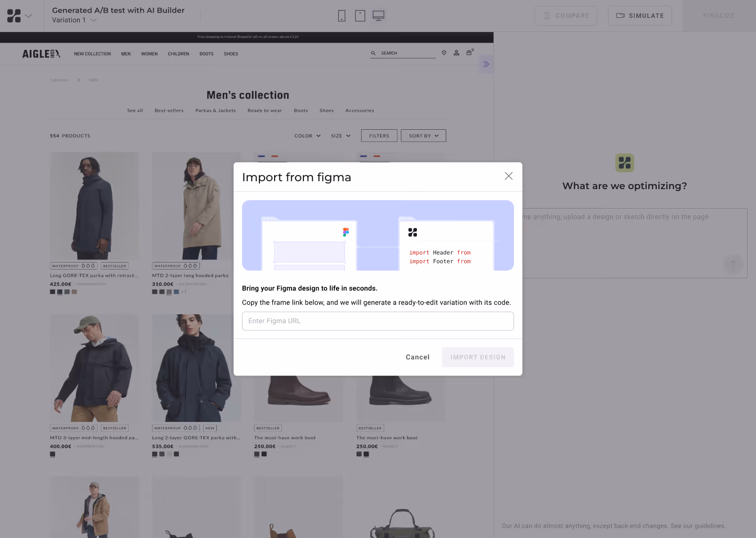
Task: Select the Shoes category tab
Action: [x=327, y=111]
